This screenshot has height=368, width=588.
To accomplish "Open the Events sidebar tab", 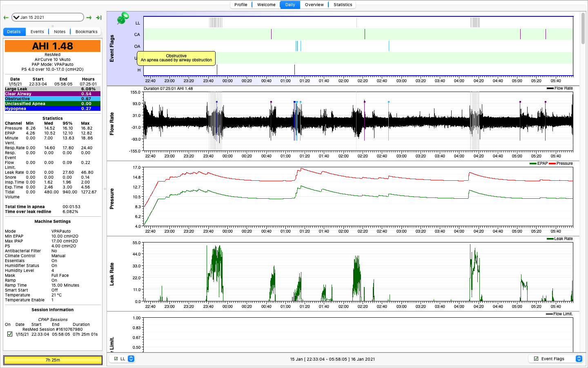I will (37, 31).
